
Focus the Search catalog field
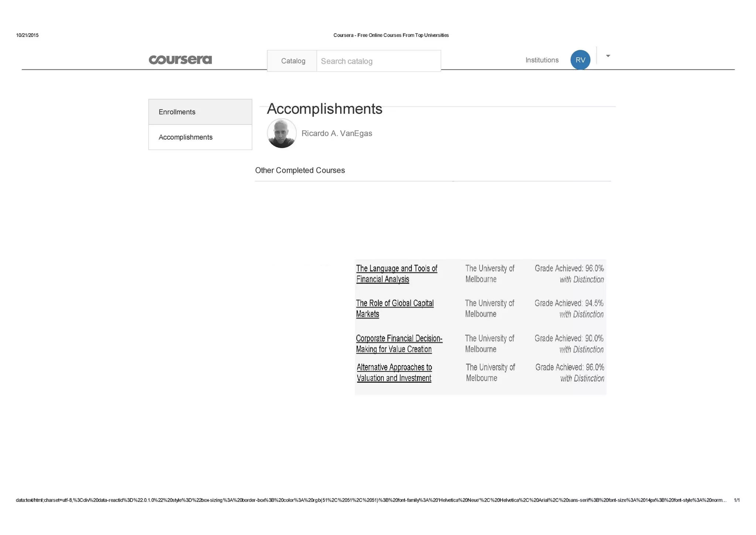tap(378, 61)
